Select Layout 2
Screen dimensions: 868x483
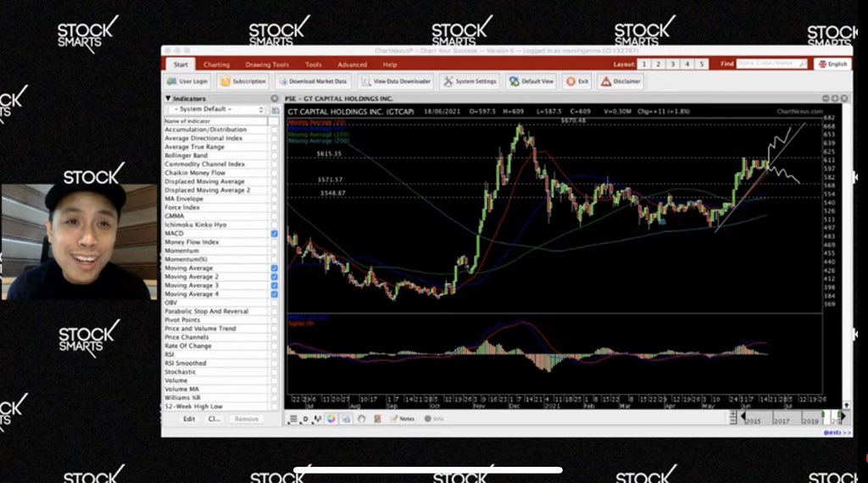coord(658,64)
